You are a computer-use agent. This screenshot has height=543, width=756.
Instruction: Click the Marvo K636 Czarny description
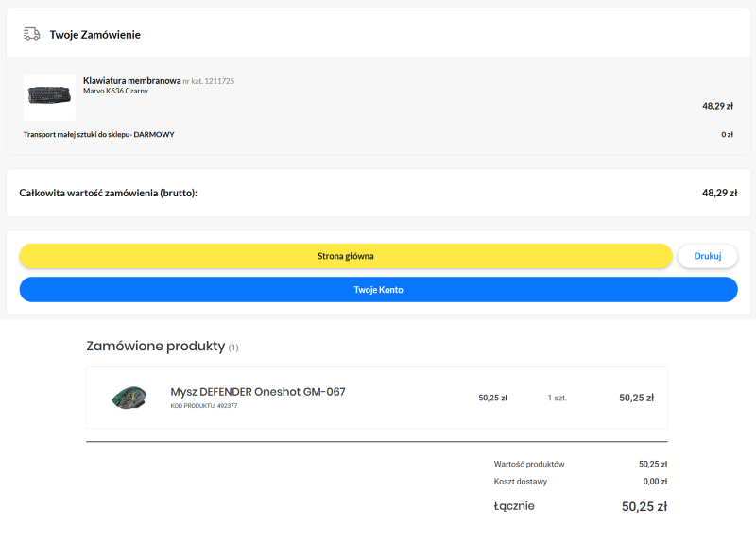pyautogui.click(x=115, y=92)
